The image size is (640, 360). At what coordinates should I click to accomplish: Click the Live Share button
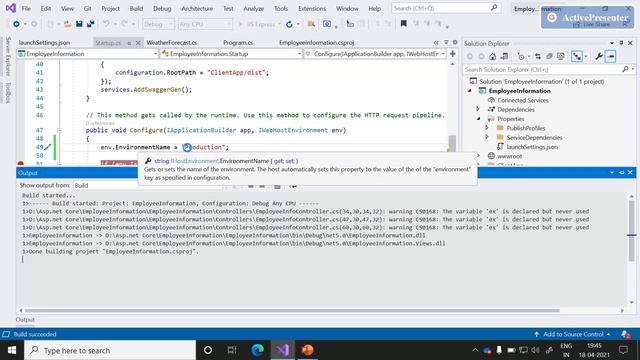(x=592, y=24)
